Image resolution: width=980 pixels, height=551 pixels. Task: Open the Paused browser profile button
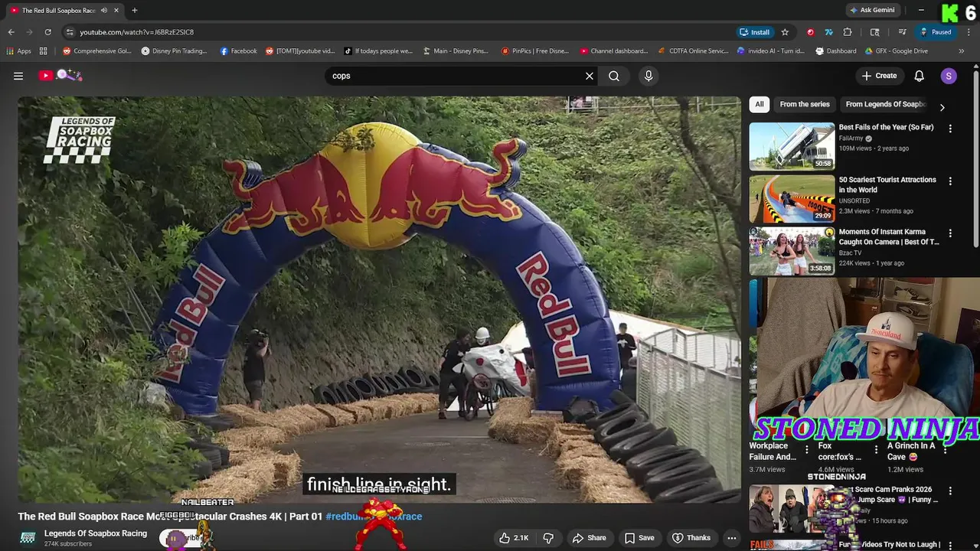pyautogui.click(x=936, y=32)
